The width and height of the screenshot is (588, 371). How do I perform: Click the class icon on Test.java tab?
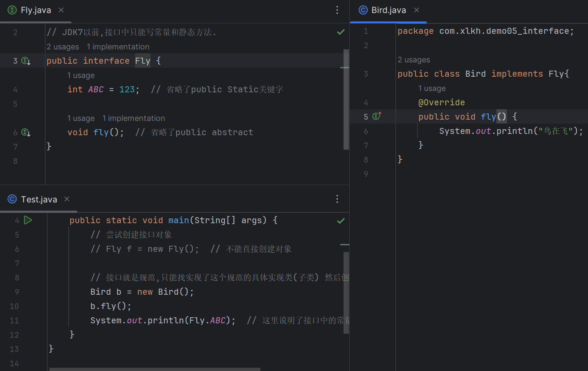click(12, 199)
